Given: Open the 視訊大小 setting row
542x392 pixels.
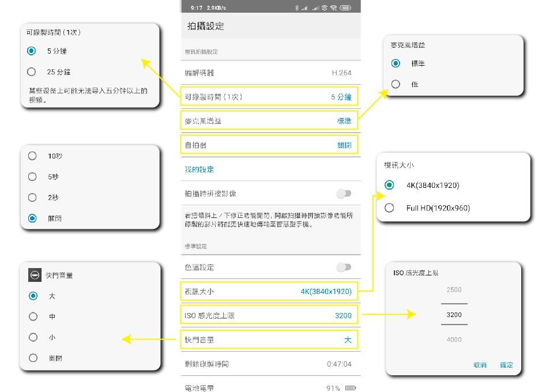Looking at the screenshot, I should (268, 291).
